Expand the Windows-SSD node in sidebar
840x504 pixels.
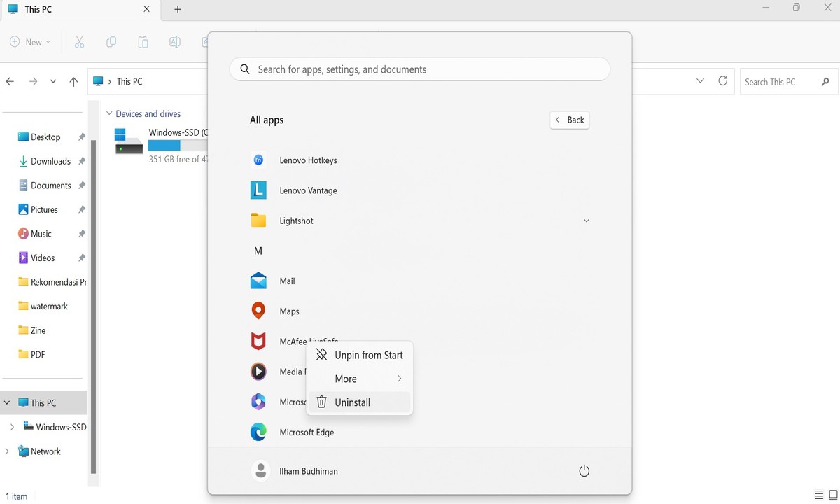[12, 427]
